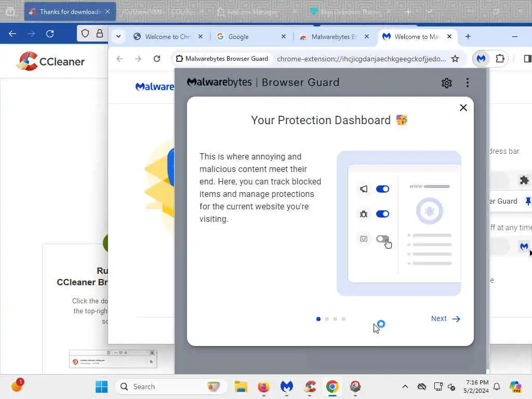Click the Chrome address bar URL
The width and height of the screenshot is (532, 399).
tap(361, 59)
